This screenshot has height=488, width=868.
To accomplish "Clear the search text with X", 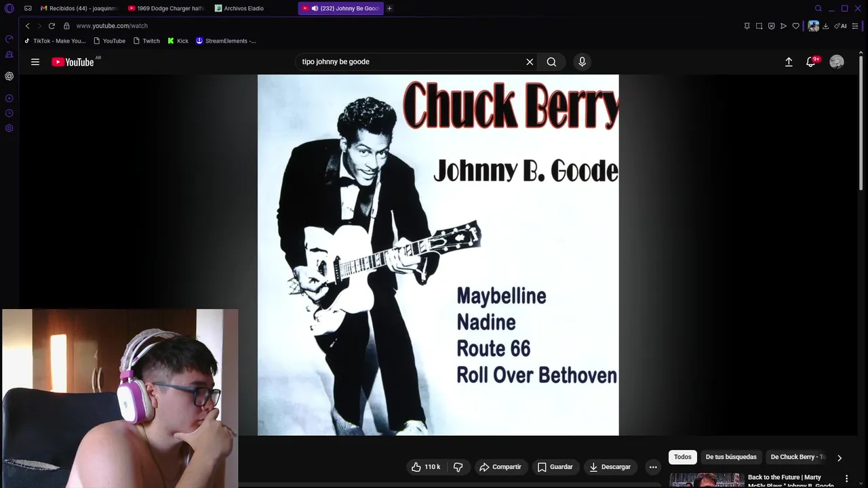I will 530,62.
